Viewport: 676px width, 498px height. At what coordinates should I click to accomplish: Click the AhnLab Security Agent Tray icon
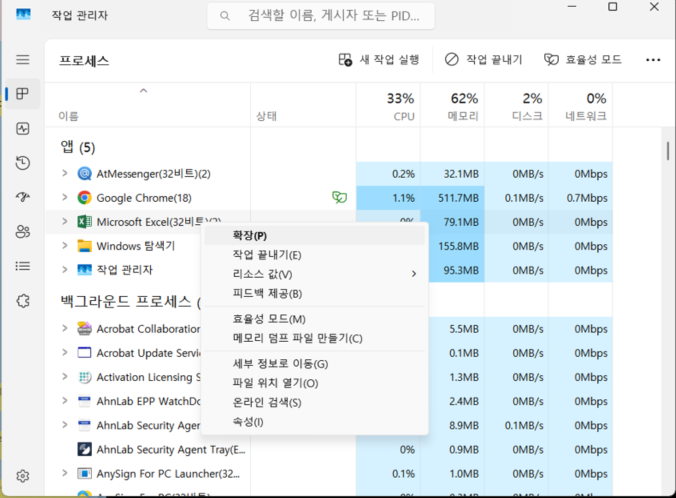tap(84, 449)
